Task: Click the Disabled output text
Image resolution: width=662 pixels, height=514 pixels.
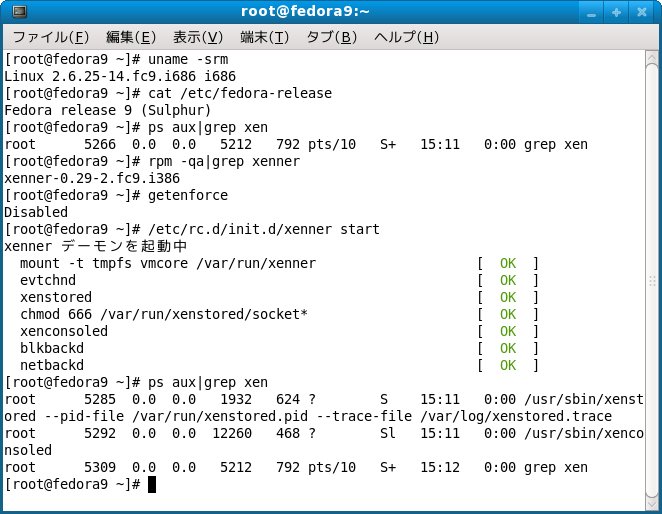Action: pyautogui.click(x=36, y=212)
